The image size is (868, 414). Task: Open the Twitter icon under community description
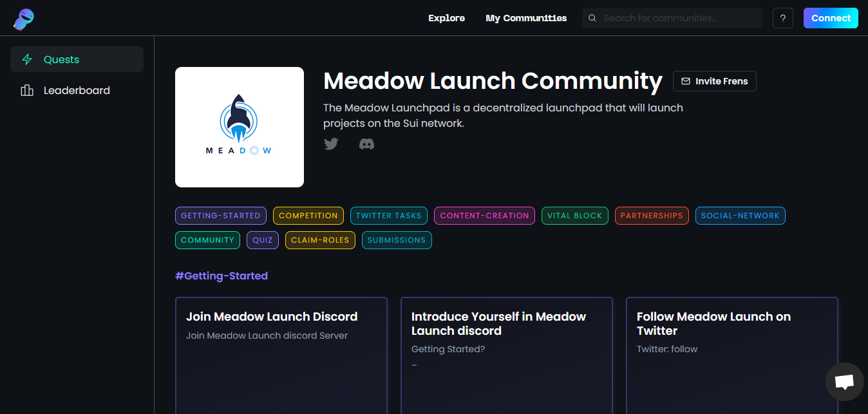point(331,144)
